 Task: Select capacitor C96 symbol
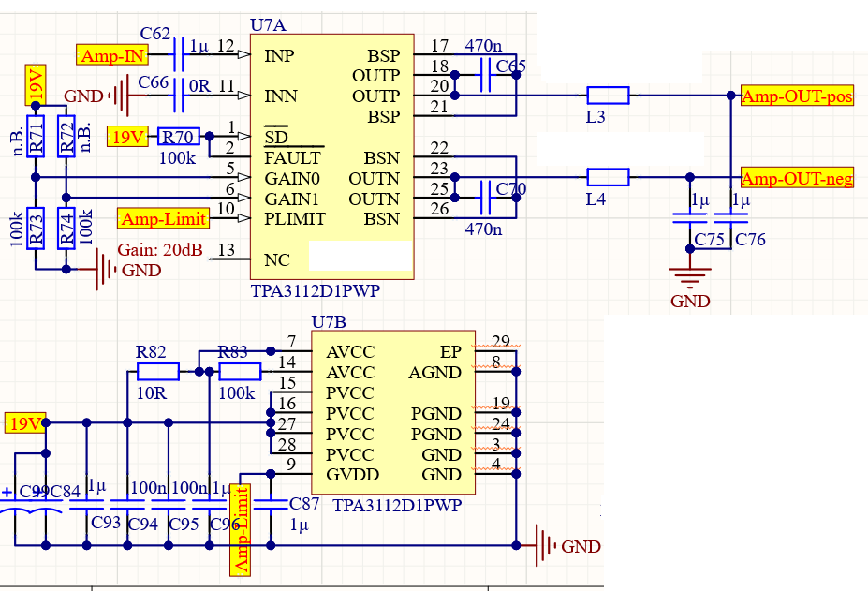pyautogui.click(x=210, y=505)
